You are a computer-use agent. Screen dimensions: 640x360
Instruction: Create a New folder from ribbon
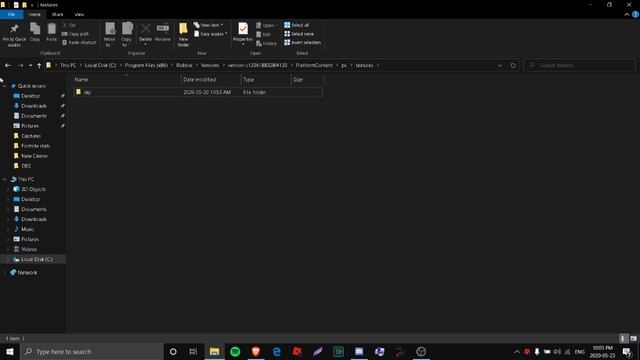point(183,34)
